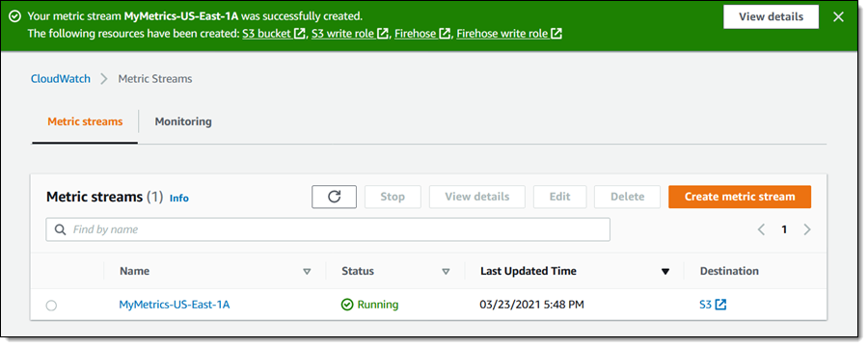
Task: Click the external link icon beside S3 write role
Action: click(383, 34)
